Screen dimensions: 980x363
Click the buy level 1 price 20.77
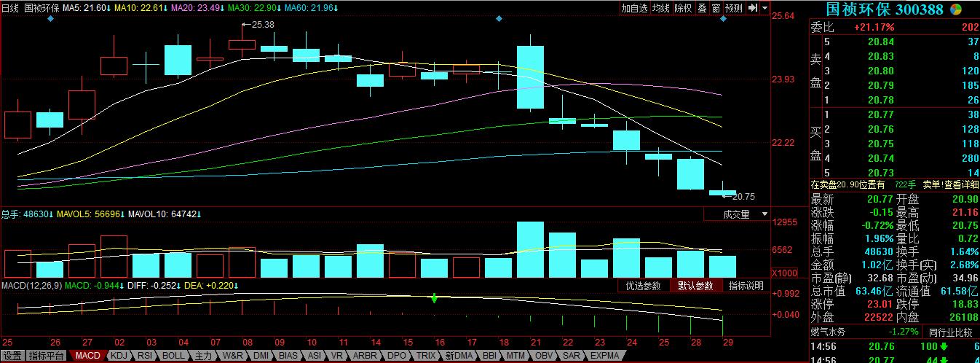(x=881, y=114)
